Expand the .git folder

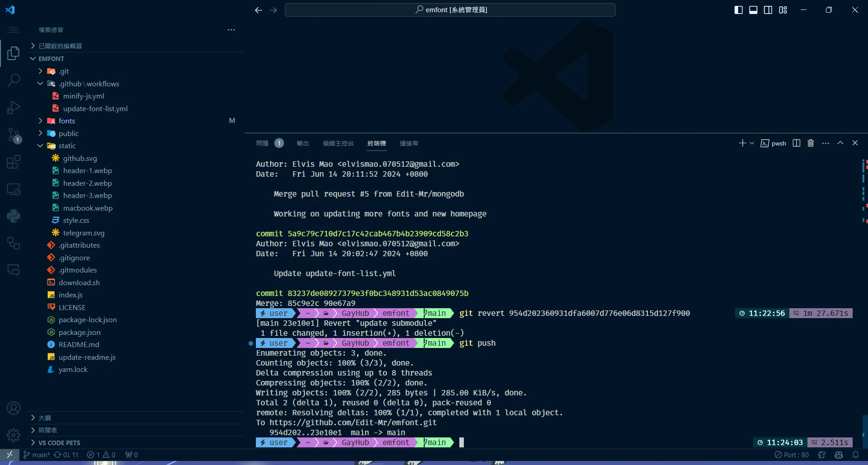pyautogui.click(x=136, y=71)
